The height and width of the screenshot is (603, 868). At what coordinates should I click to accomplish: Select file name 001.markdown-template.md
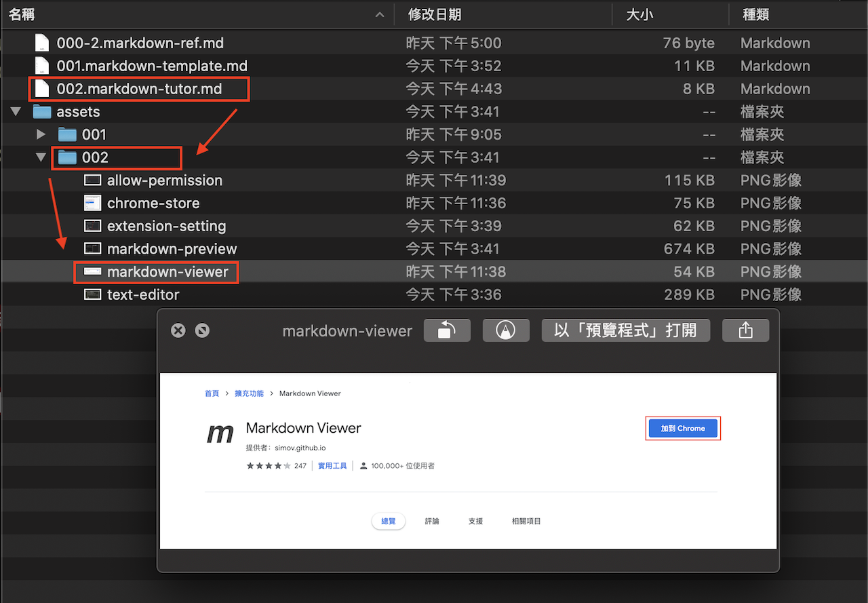pos(152,66)
